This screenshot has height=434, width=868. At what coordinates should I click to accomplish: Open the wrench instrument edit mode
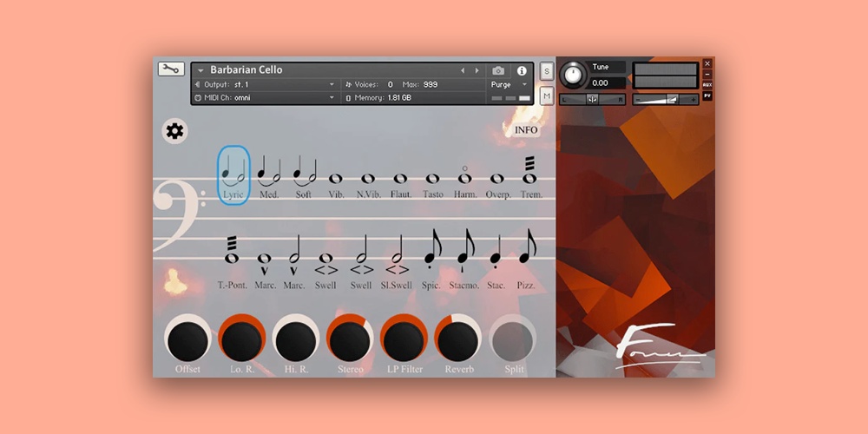point(171,69)
